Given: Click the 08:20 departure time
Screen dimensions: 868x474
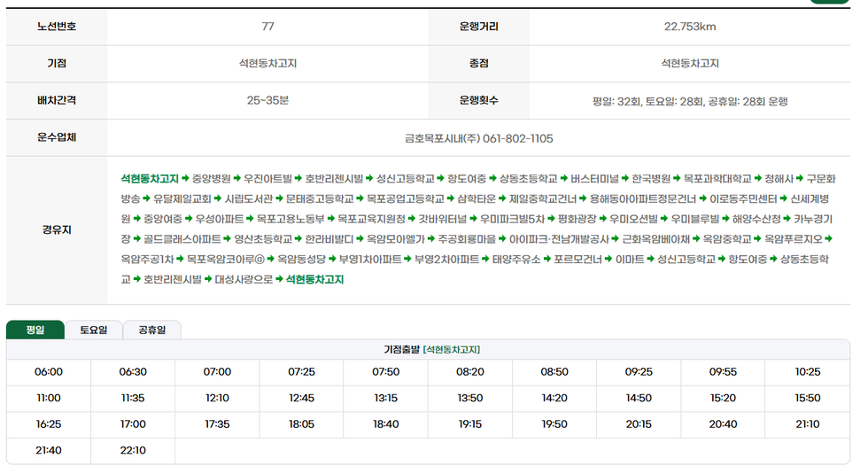Looking at the screenshot, I should (470, 372).
